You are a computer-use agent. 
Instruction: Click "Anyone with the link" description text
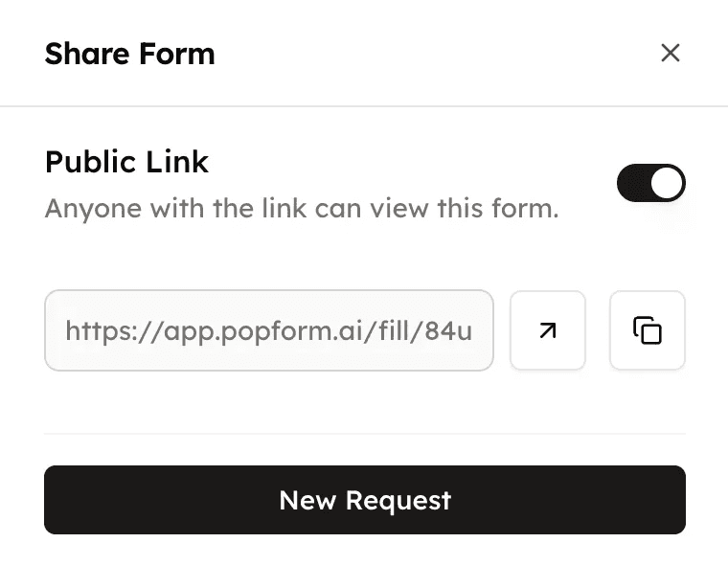pos(301,208)
